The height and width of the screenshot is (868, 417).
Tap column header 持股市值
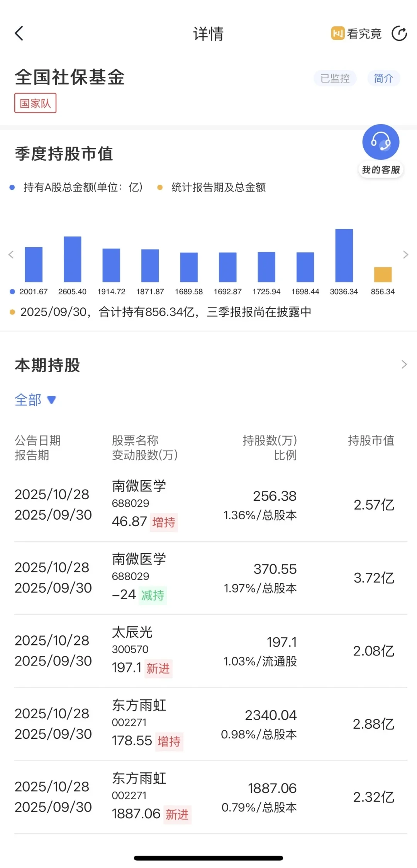(371, 440)
